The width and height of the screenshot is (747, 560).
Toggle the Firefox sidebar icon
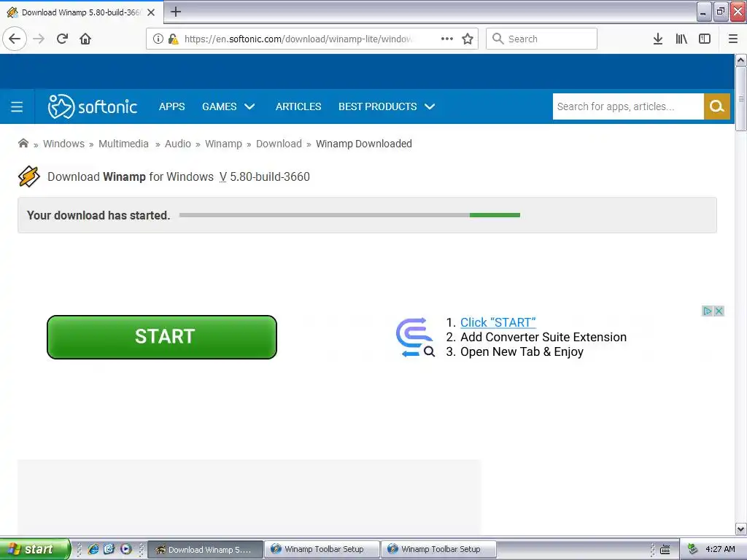[x=705, y=39]
